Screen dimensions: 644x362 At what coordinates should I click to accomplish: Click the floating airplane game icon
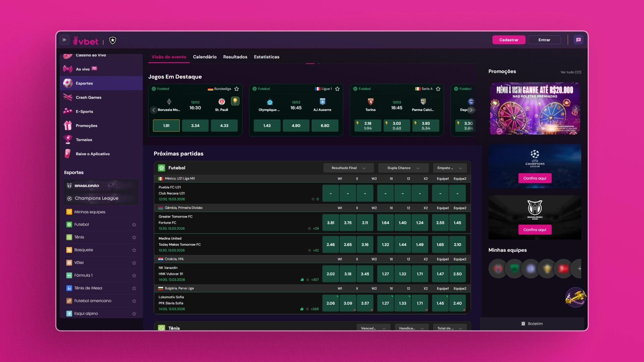click(x=576, y=297)
